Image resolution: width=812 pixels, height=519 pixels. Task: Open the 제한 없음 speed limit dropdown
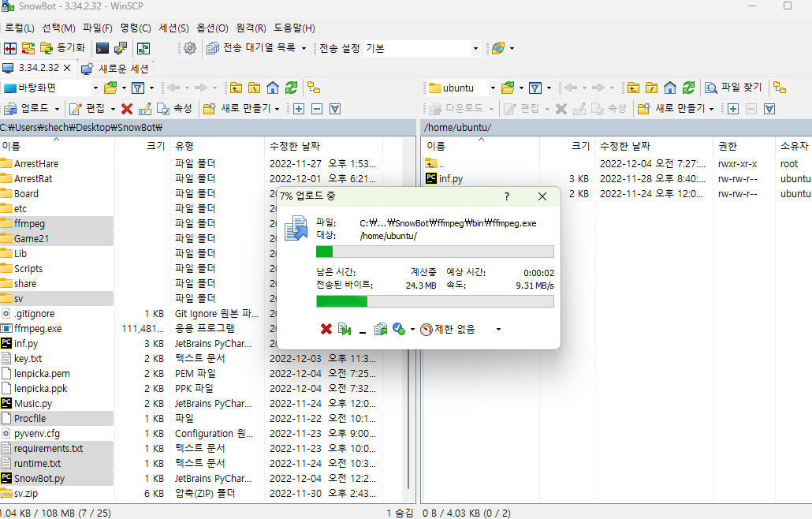pos(498,329)
